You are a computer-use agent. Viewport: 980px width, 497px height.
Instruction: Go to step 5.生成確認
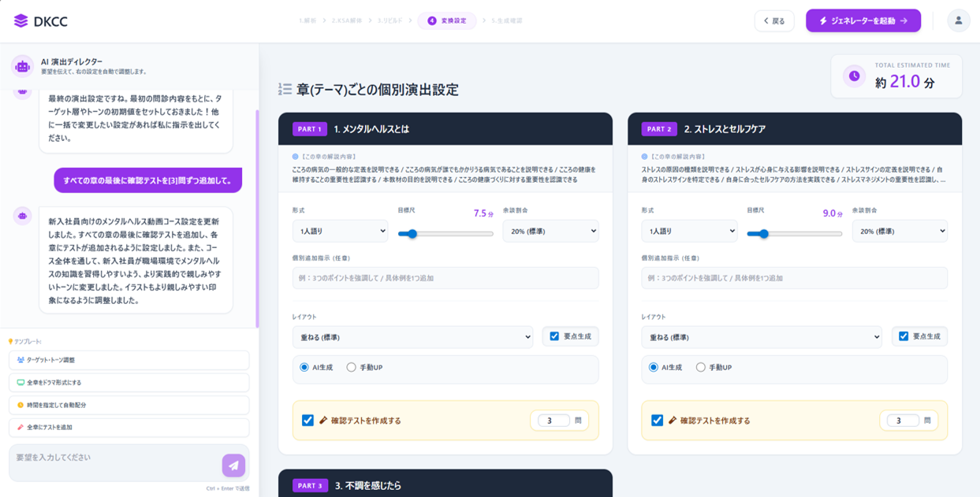pos(506,21)
